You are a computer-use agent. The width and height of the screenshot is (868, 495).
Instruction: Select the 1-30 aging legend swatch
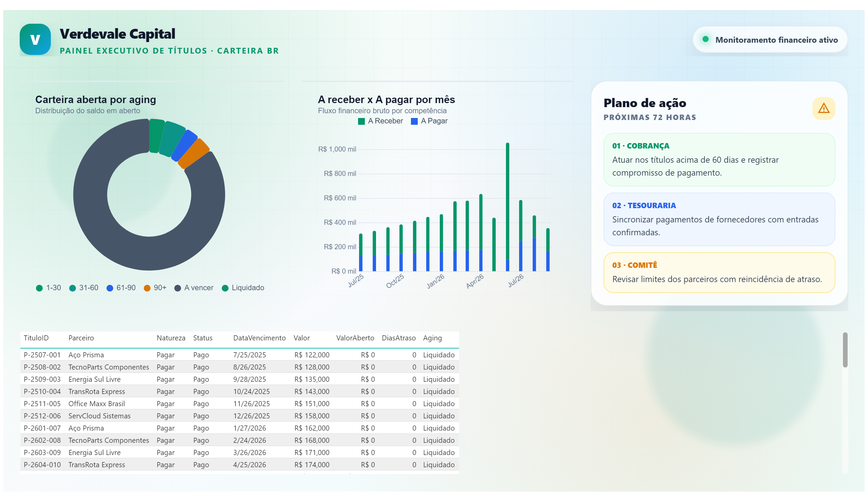click(39, 288)
